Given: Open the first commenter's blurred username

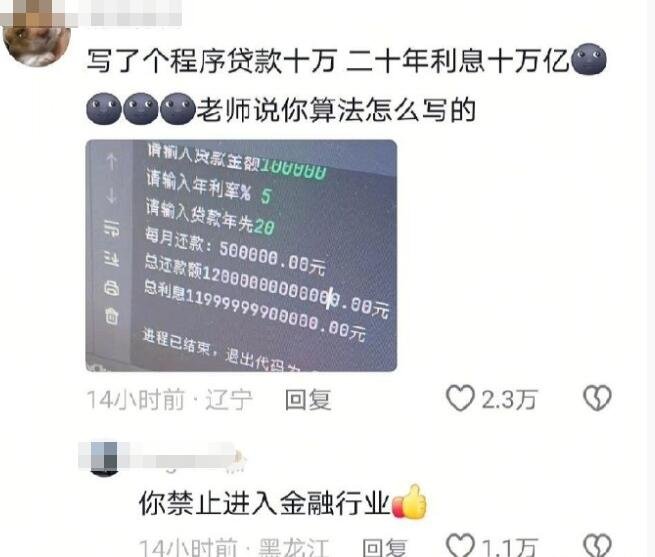Looking at the screenshot, I should coord(125,13).
